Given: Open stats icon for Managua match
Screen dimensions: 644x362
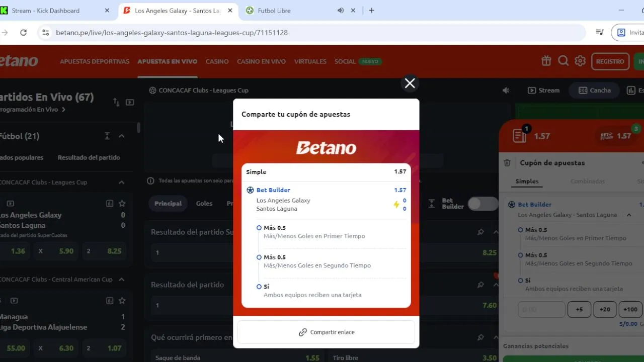Looking at the screenshot, I should coord(110,301).
